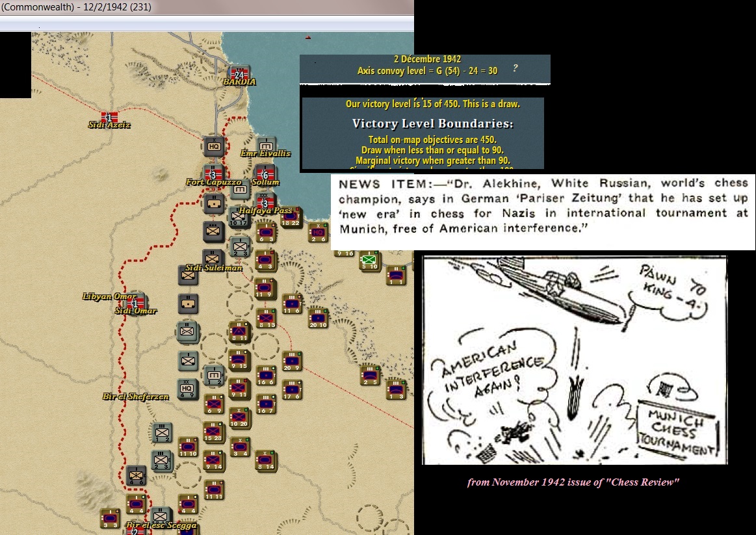The height and width of the screenshot is (535, 756).
Task: Select the Allied brigade showing 10 20
Action: tap(239, 417)
